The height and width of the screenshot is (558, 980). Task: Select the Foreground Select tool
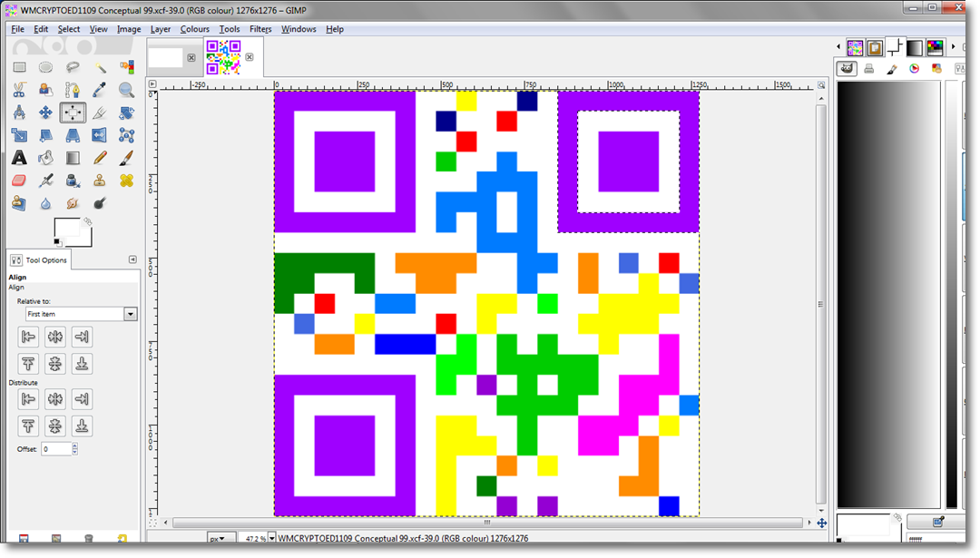point(45,90)
